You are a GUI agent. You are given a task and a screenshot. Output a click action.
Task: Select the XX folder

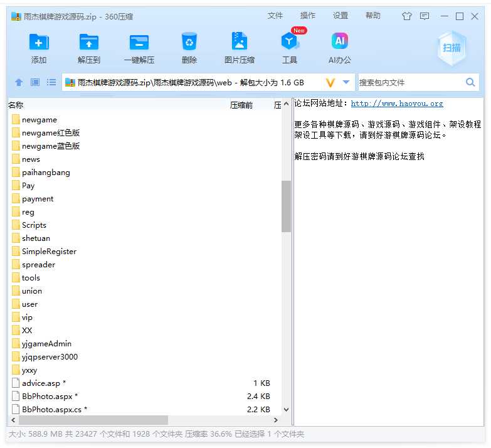coord(22,330)
